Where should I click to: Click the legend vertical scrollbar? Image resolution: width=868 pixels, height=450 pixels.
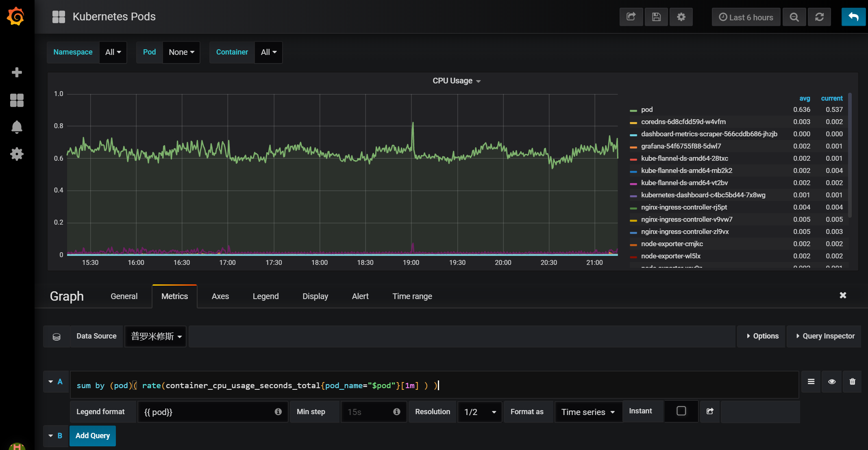tap(850, 155)
